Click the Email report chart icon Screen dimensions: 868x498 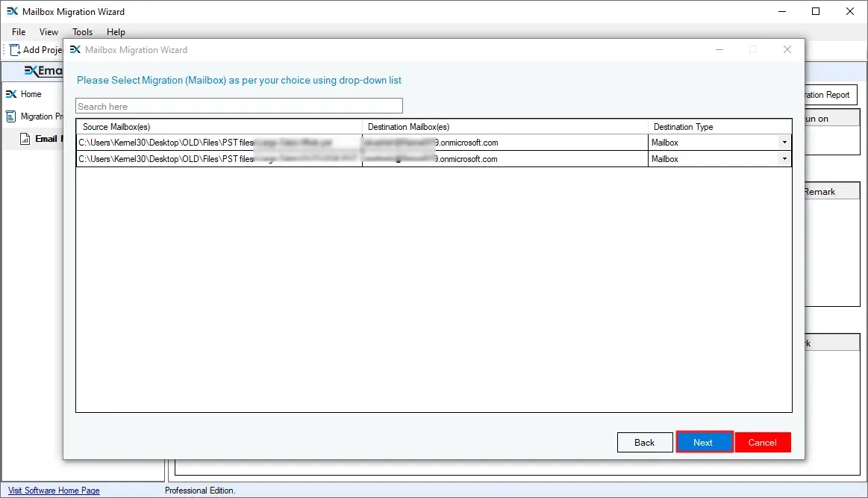click(25, 139)
